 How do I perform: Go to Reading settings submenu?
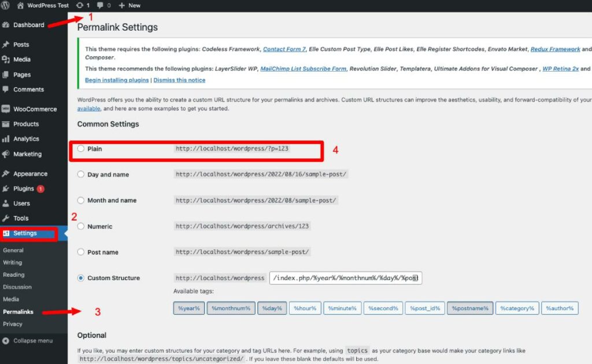click(x=14, y=274)
